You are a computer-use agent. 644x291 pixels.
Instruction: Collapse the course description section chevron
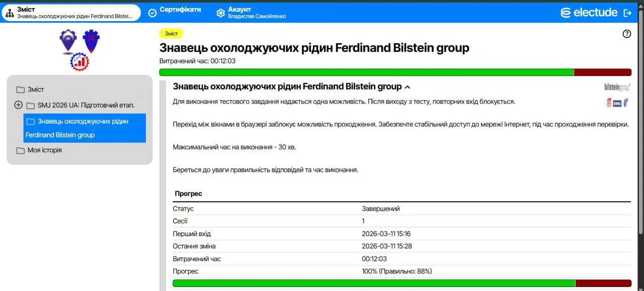click(408, 87)
